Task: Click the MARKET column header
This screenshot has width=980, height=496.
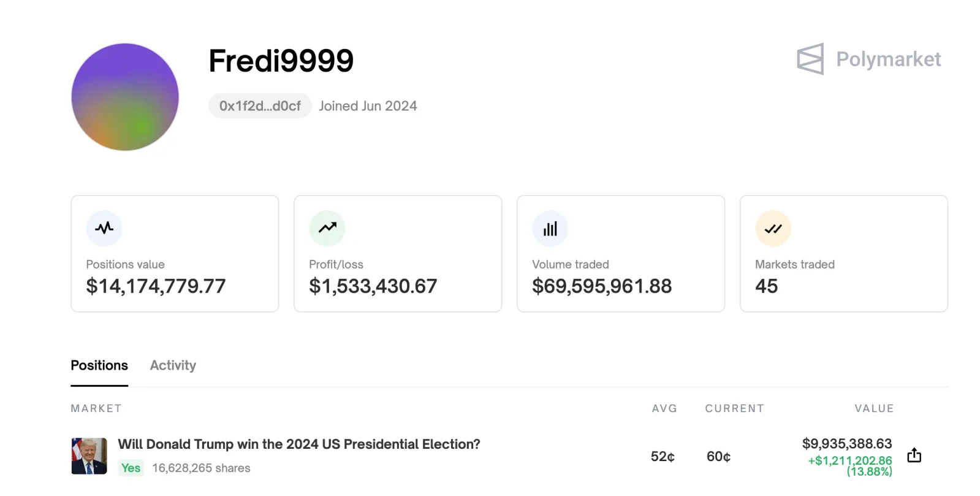Action: (x=96, y=408)
